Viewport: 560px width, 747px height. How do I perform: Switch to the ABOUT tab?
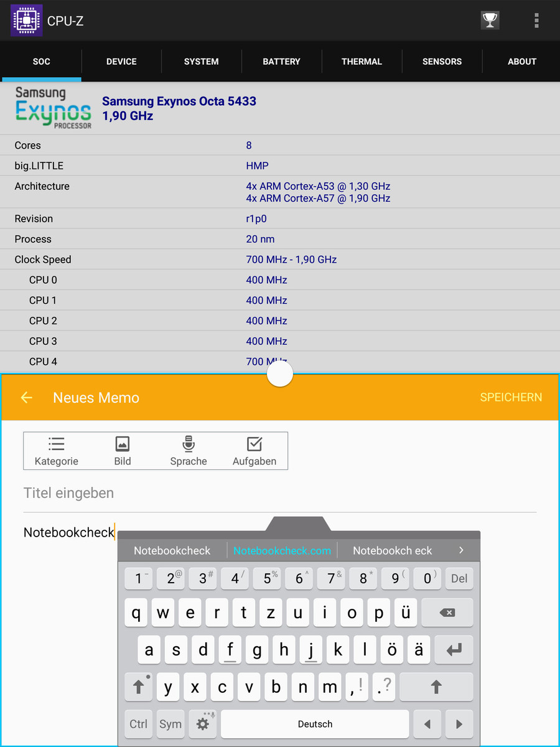click(522, 62)
